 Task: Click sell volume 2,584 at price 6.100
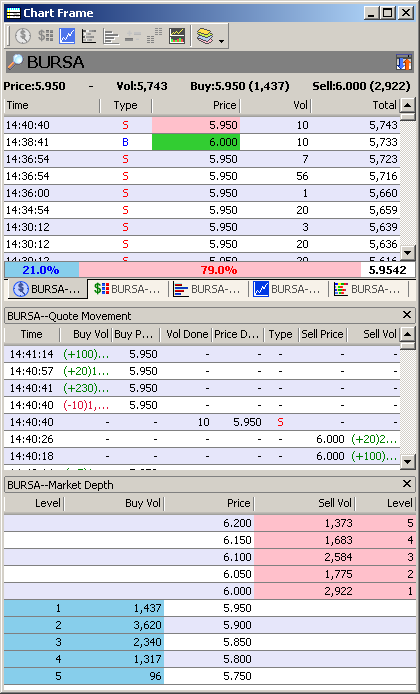click(x=338, y=557)
